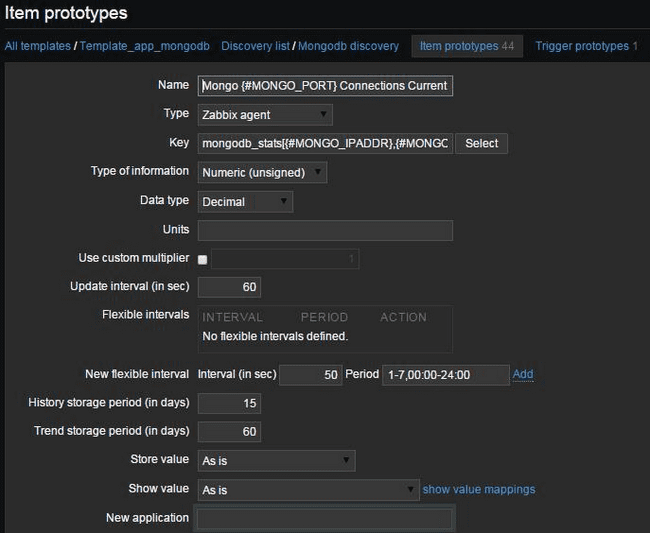Focus the New application text field
This screenshot has height=533, width=652.
(325, 519)
